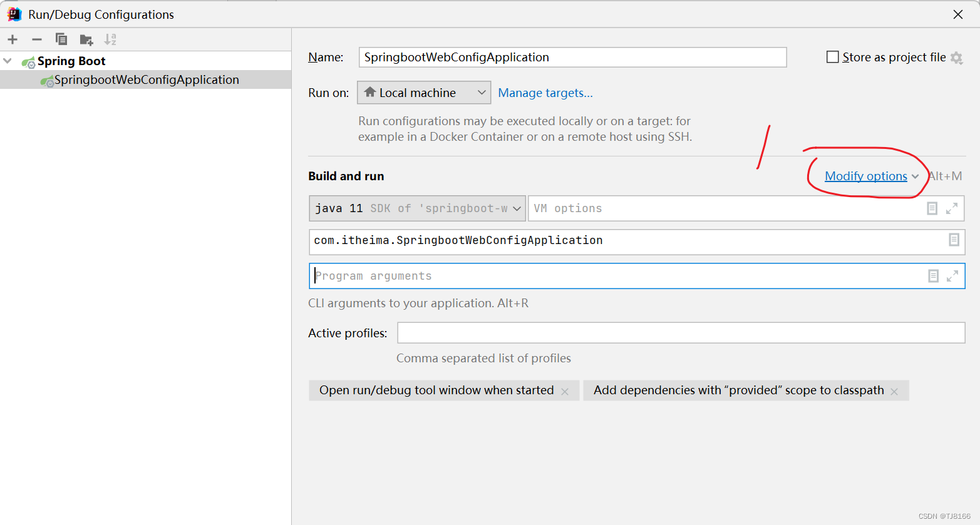Screen dimensions: 980x525
Task: Expand the VM options field editor
Action: point(952,208)
